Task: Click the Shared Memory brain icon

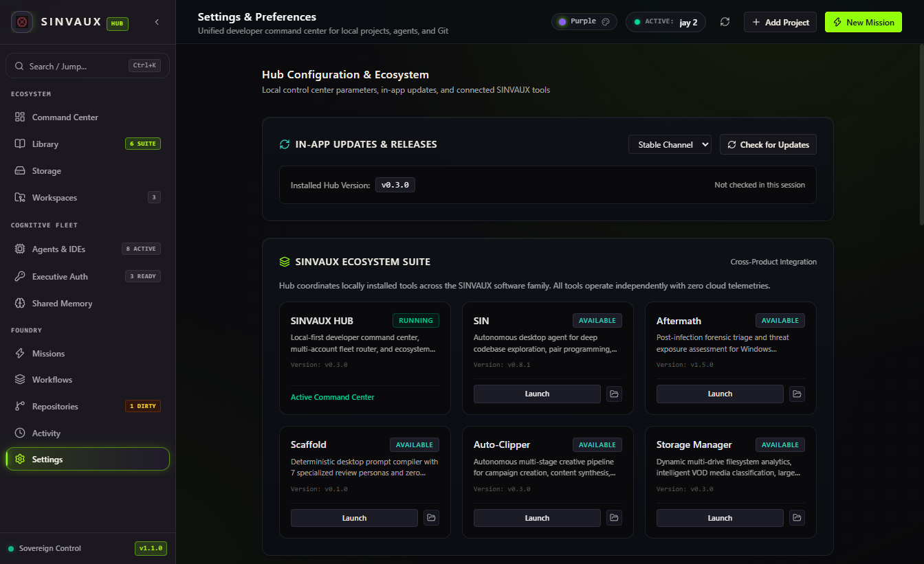Action: point(20,304)
